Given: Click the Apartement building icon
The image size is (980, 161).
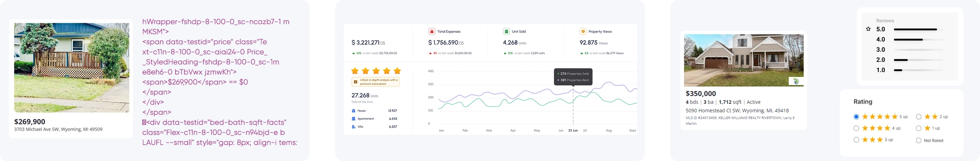Looking at the screenshot, I should tap(353, 119).
